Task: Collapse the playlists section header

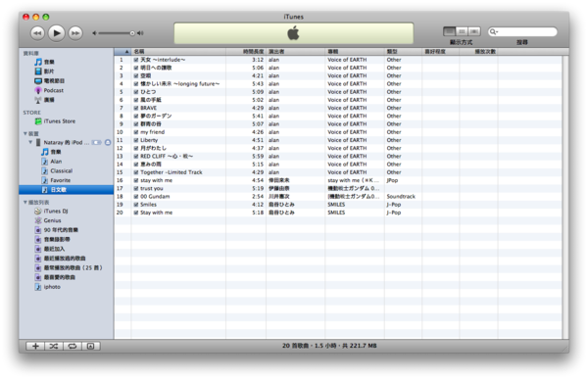Action: pyautogui.click(x=25, y=202)
